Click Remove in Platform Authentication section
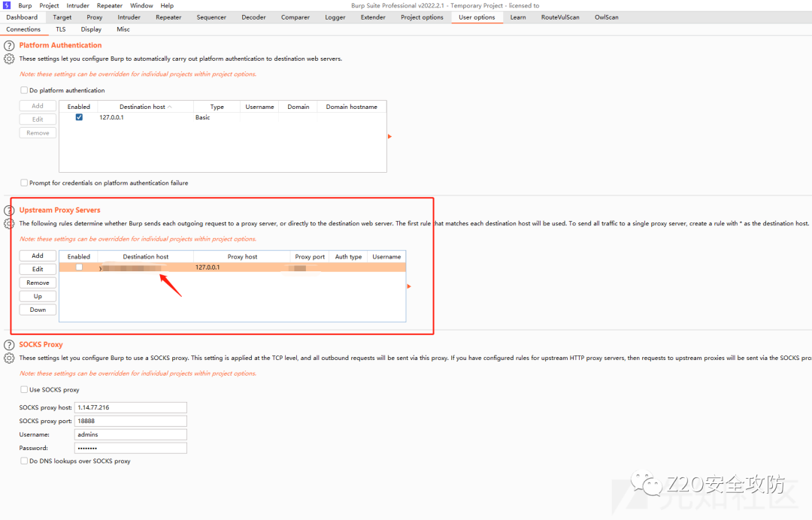Viewport: 812px width, 520px height. pos(38,133)
